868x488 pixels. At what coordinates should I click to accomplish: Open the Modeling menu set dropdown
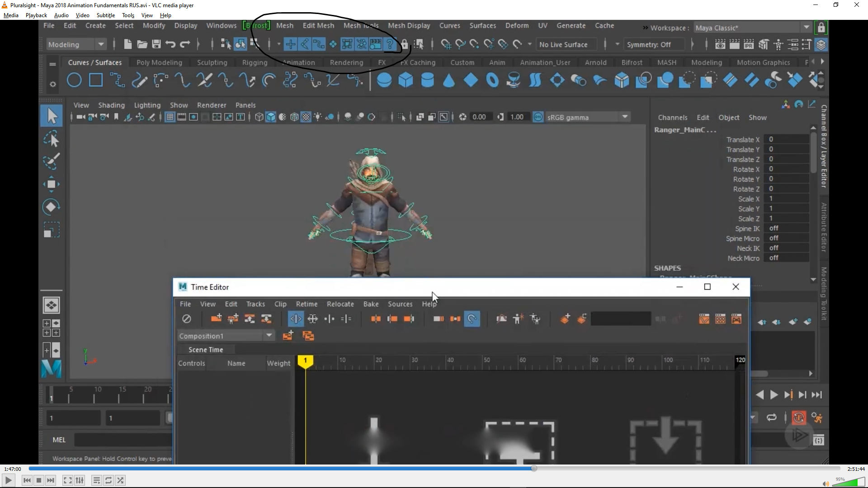tap(76, 44)
